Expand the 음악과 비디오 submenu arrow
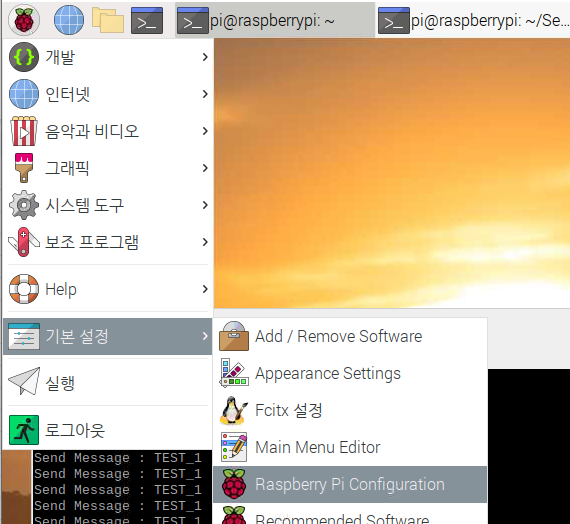The width and height of the screenshot is (570, 524). point(205,131)
